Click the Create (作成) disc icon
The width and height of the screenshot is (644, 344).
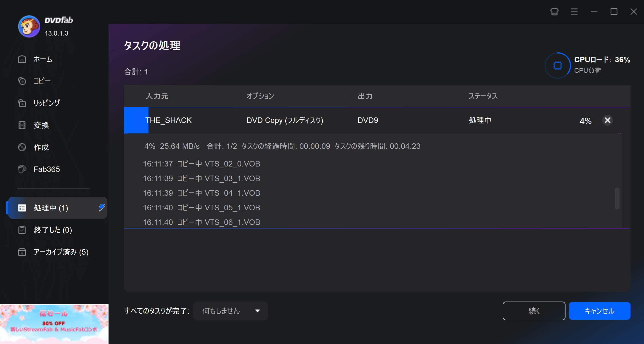[22, 147]
